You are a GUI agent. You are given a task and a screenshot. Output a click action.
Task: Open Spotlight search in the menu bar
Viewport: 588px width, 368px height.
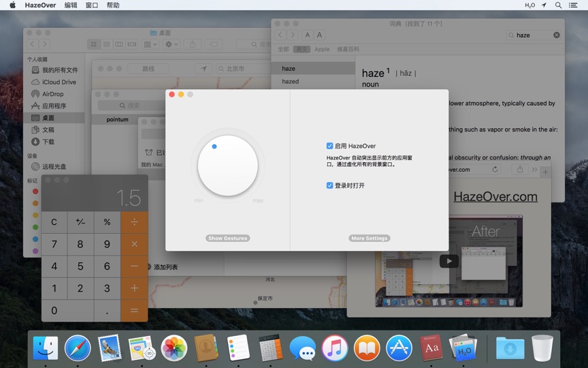558,5
